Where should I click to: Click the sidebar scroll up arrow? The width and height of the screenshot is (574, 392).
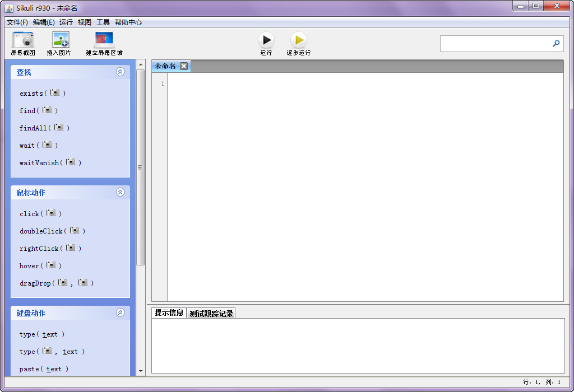(x=141, y=65)
